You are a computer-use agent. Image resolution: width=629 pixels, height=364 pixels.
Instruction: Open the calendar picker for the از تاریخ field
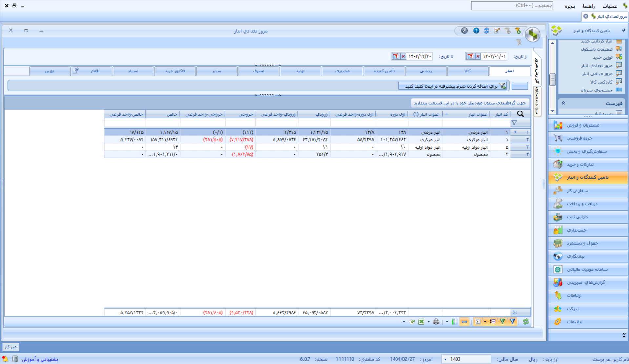(x=470, y=56)
